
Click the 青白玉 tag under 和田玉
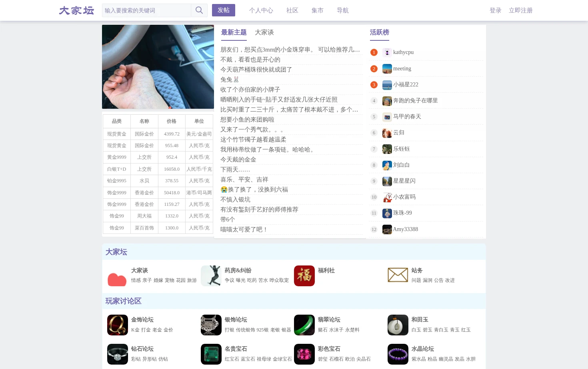pyautogui.click(x=441, y=330)
